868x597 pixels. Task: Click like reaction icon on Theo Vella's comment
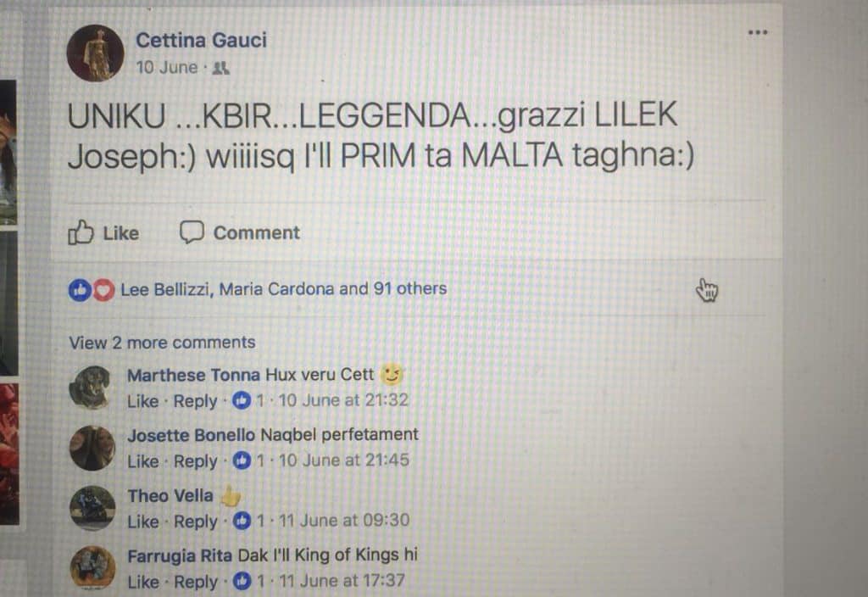(x=242, y=521)
